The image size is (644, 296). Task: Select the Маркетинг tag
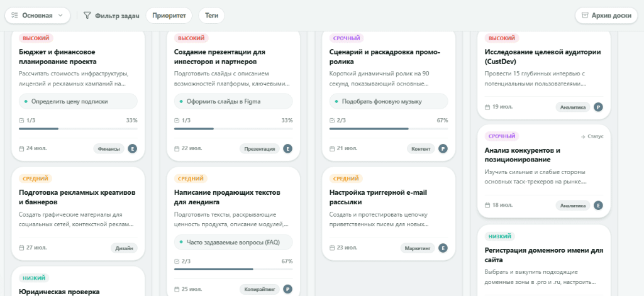418,248
